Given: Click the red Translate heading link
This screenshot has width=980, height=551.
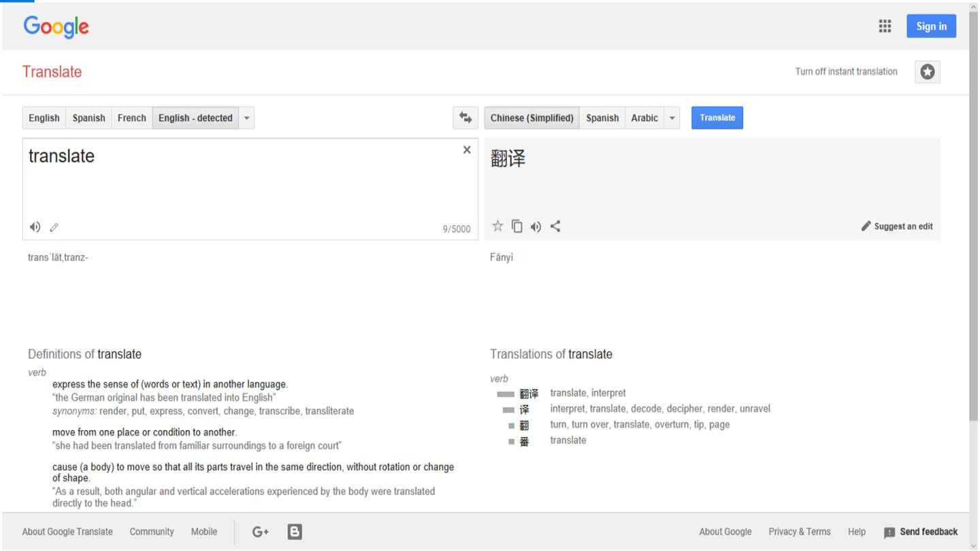Looking at the screenshot, I should tap(52, 72).
